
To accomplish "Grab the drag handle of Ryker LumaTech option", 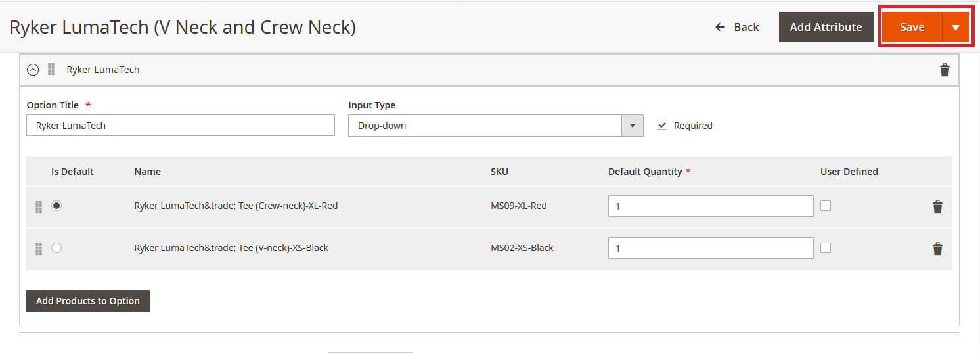I will click(x=51, y=69).
